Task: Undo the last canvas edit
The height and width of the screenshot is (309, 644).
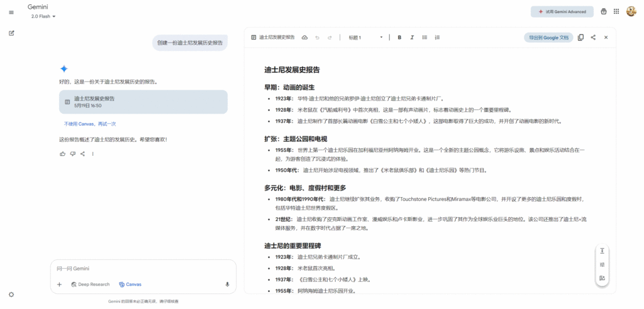Action: [317, 37]
